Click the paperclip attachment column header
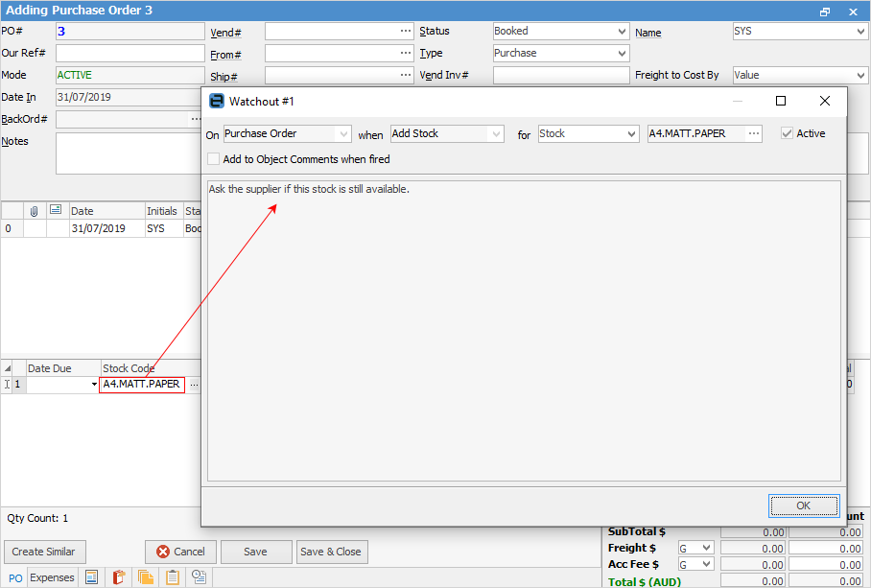The width and height of the screenshot is (871, 588). (35, 211)
